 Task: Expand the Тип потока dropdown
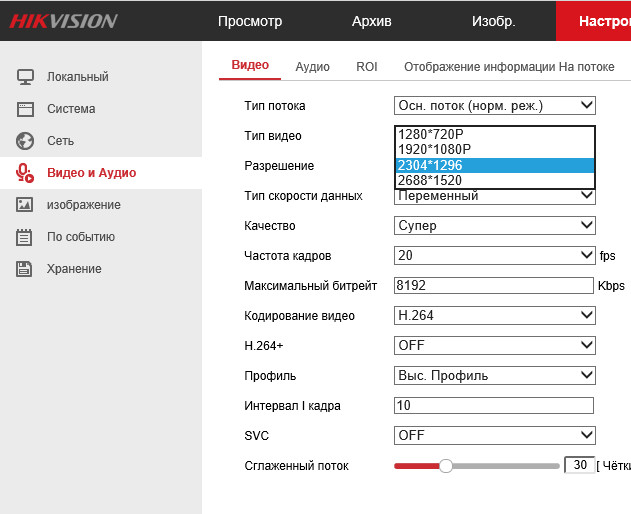494,105
